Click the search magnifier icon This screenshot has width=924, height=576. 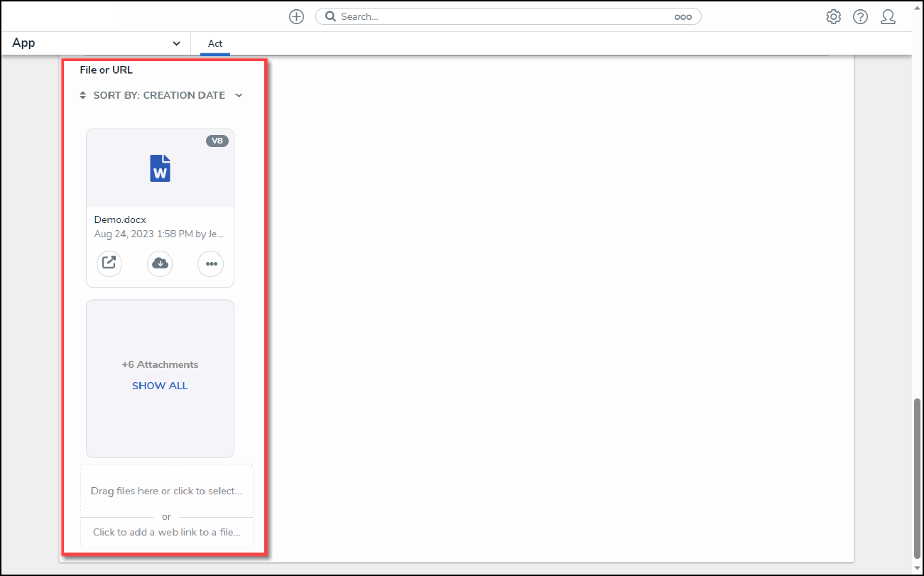point(330,16)
